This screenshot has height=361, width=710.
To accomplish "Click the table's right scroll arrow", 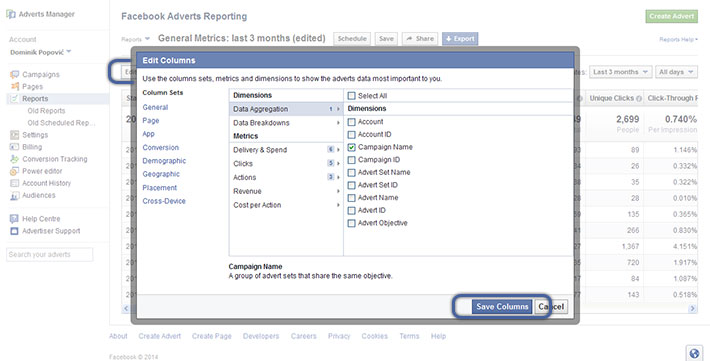I will pyautogui.click(x=692, y=308).
